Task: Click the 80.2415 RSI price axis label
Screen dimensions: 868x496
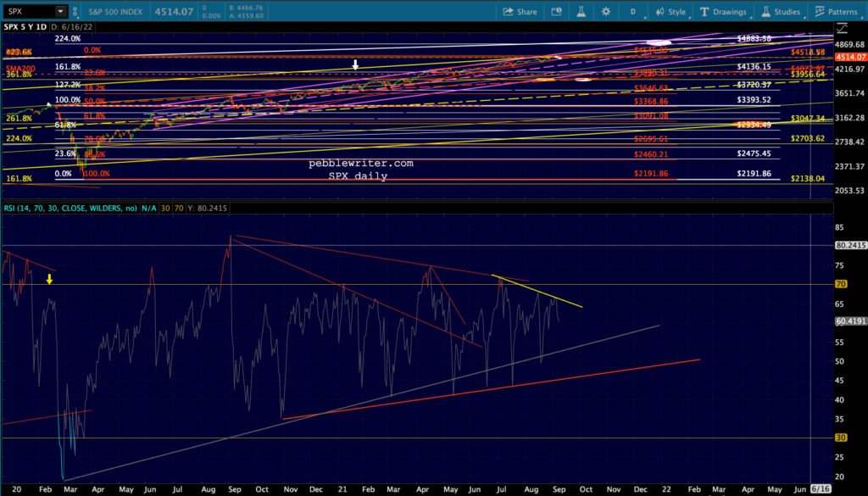Action: (x=850, y=245)
